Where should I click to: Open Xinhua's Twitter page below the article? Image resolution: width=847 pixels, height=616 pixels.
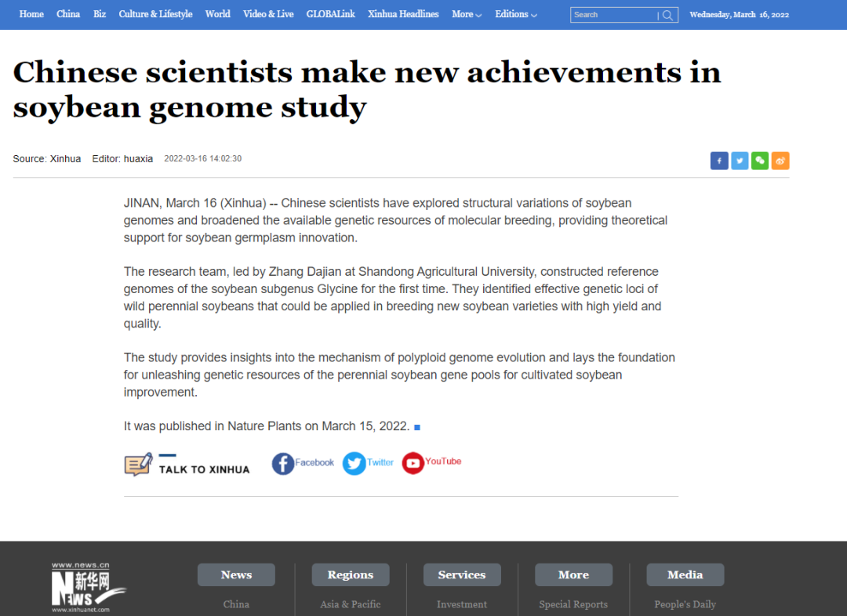click(368, 463)
